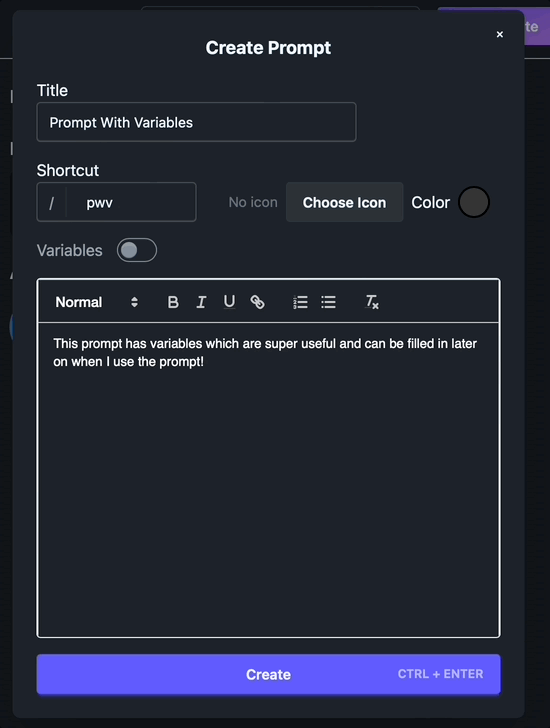Clear text formatting with Tx icon
This screenshot has height=728, width=550.
tap(372, 302)
